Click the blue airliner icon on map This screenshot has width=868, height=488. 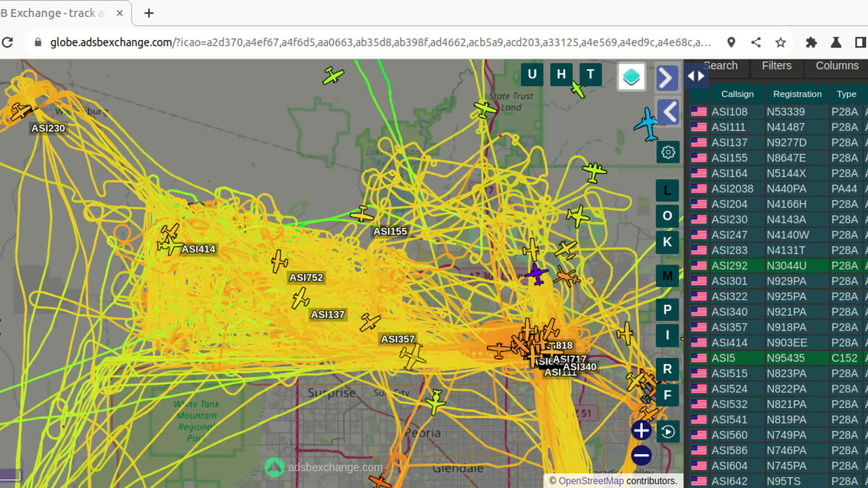click(648, 124)
